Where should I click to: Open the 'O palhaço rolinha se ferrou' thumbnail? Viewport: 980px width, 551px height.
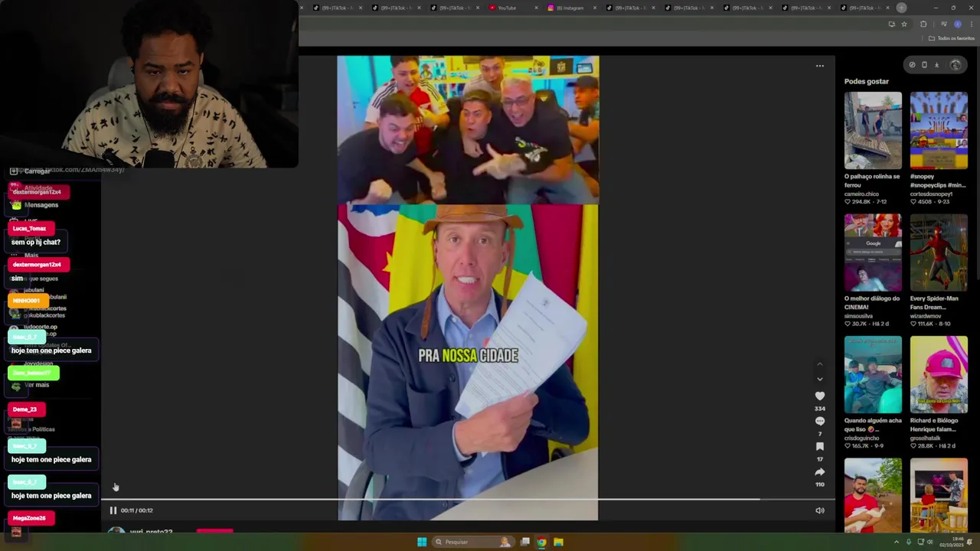pos(873,130)
